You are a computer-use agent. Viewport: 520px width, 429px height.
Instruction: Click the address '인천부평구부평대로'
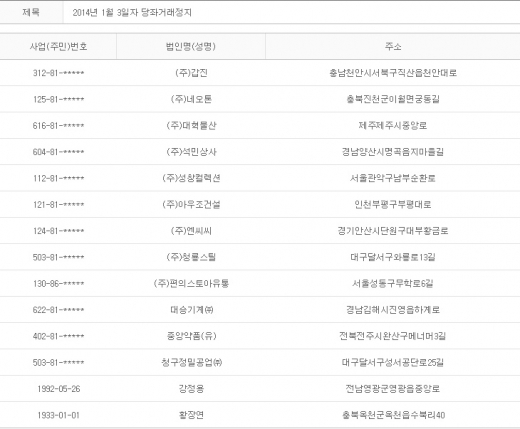pos(393,205)
